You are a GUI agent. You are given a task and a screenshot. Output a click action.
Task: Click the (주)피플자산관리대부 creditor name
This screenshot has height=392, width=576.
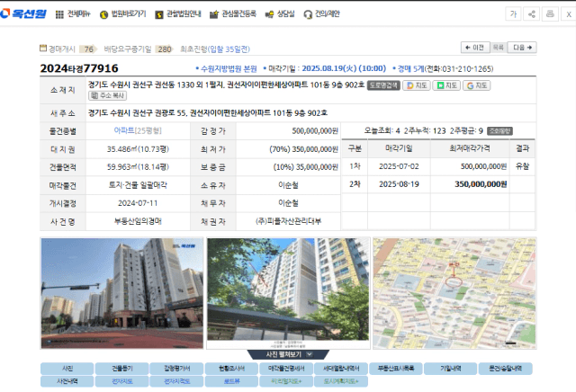click(x=288, y=221)
